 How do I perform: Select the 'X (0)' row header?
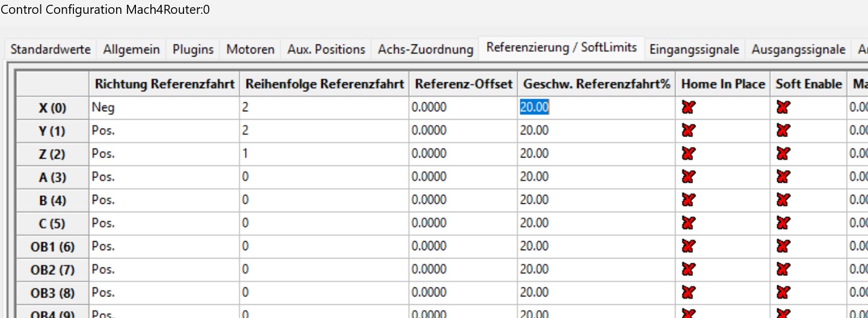[52, 108]
